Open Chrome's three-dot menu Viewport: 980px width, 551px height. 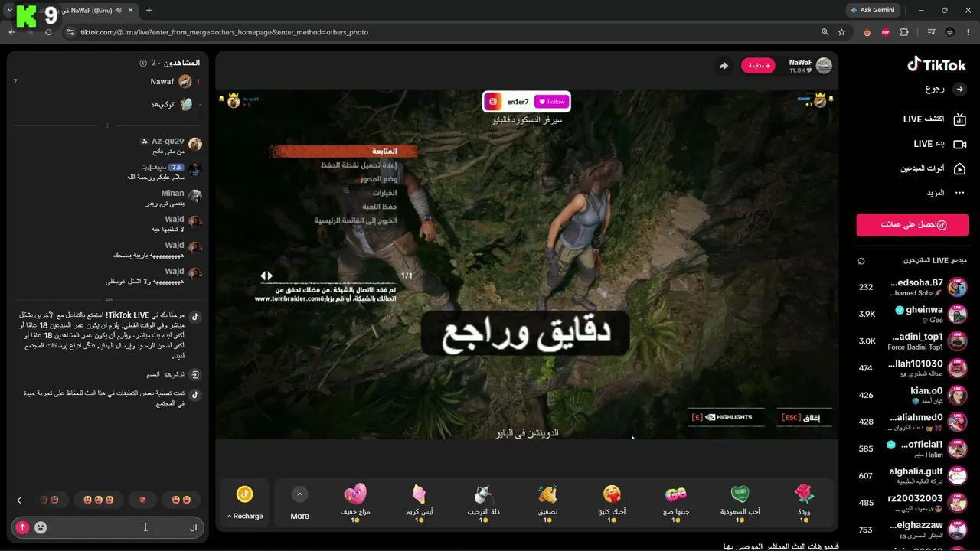[x=969, y=32]
